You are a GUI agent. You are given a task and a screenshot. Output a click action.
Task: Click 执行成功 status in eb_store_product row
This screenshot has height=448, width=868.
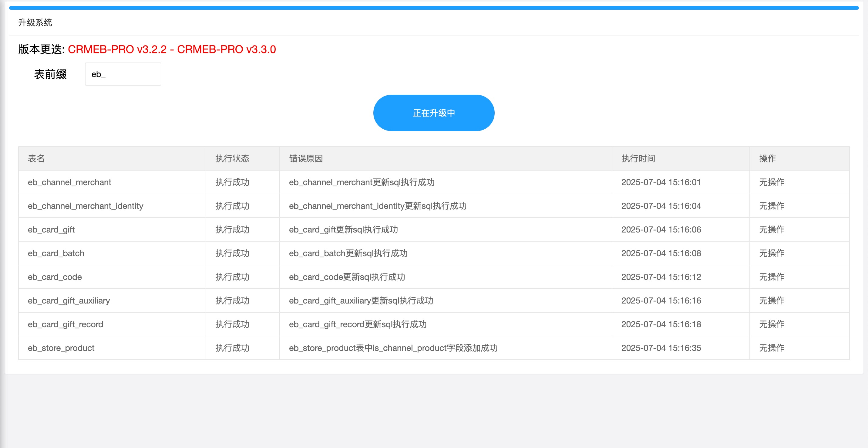(x=232, y=348)
